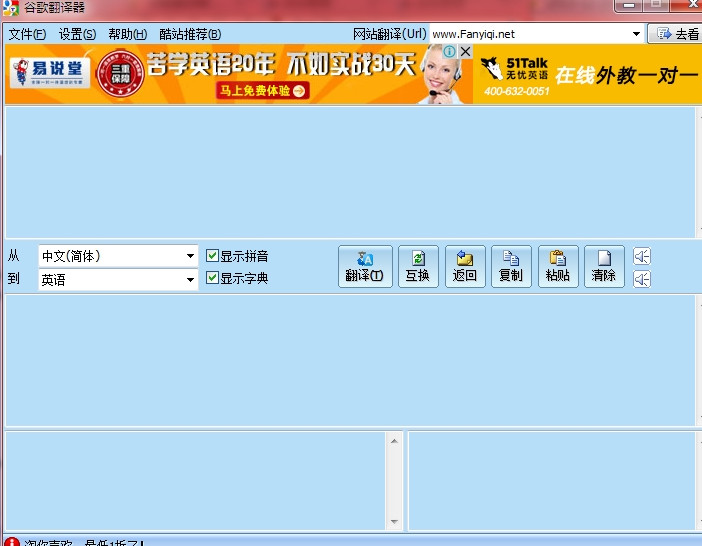This screenshot has height=546, width=702.
Task: Clear the text with the 清除 button
Action: coord(604,266)
